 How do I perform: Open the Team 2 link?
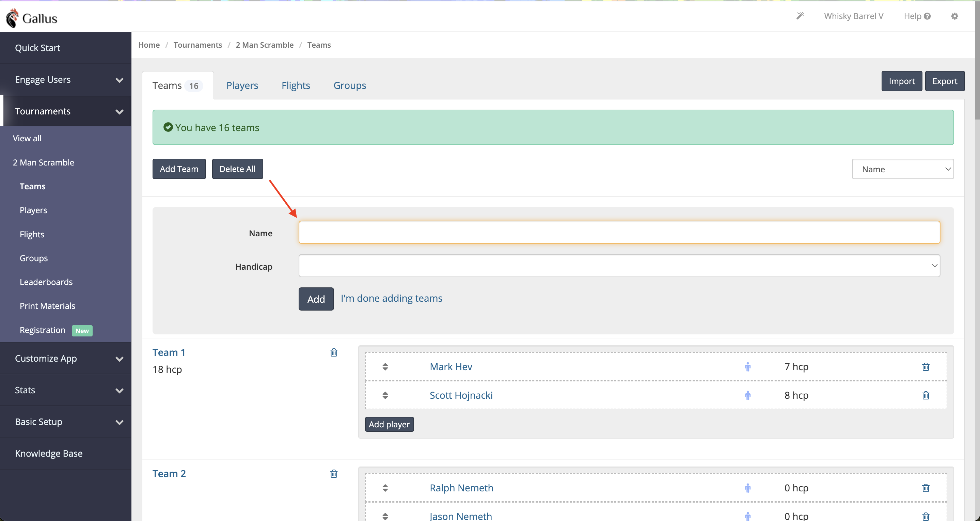(169, 473)
